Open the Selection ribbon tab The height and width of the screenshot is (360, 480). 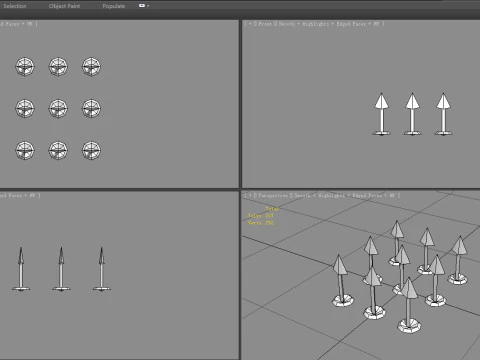pos(15,6)
